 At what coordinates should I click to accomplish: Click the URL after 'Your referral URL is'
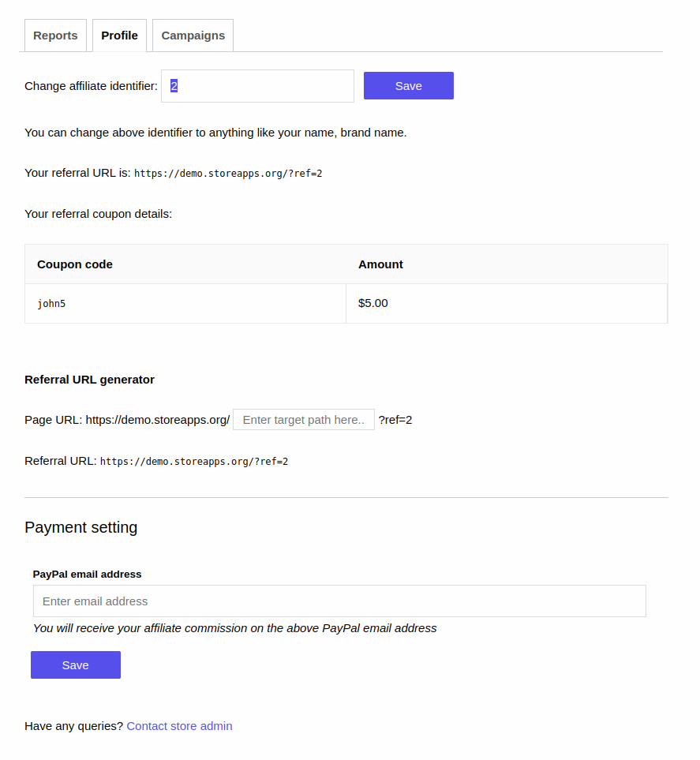pos(228,174)
